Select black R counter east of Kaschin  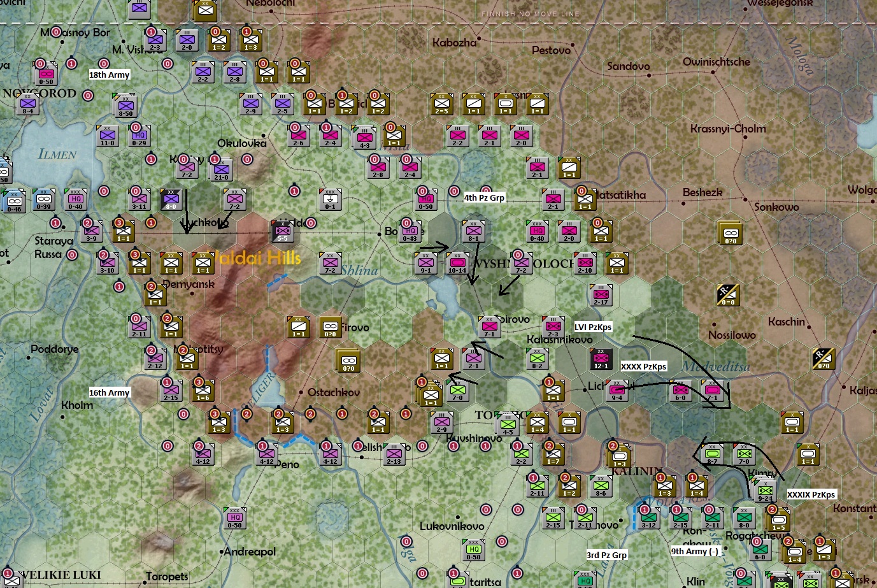(824, 359)
